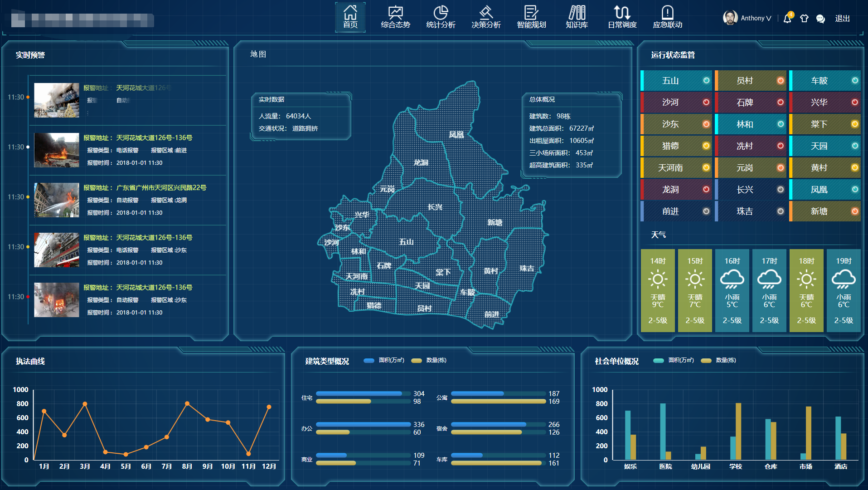
Task: Open the 综合态势 navigation tab
Action: [x=395, y=17]
